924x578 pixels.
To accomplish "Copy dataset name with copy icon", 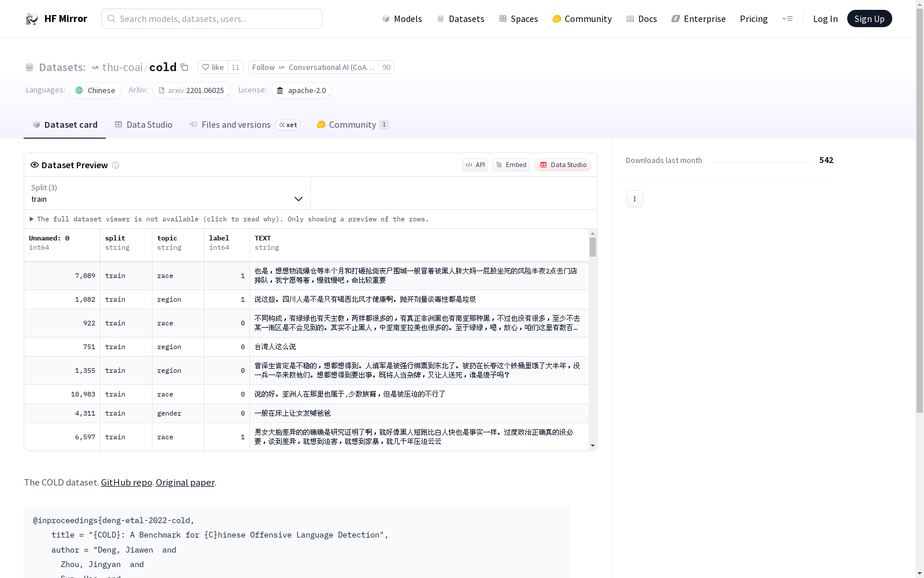I will [184, 67].
